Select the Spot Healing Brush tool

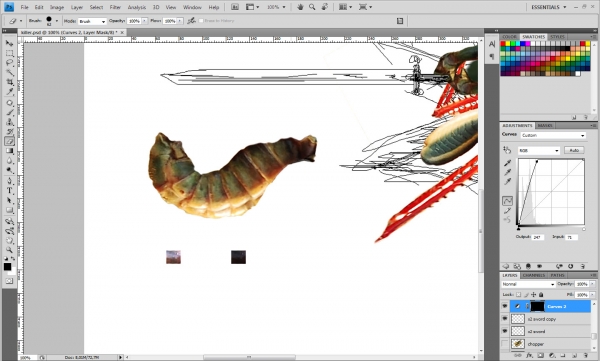coord(9,103)
